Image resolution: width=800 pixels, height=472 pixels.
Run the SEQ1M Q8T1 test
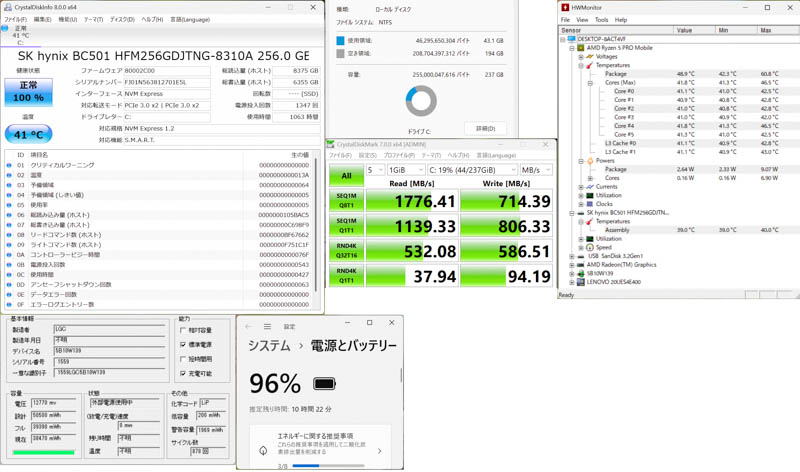click(346, 201)
